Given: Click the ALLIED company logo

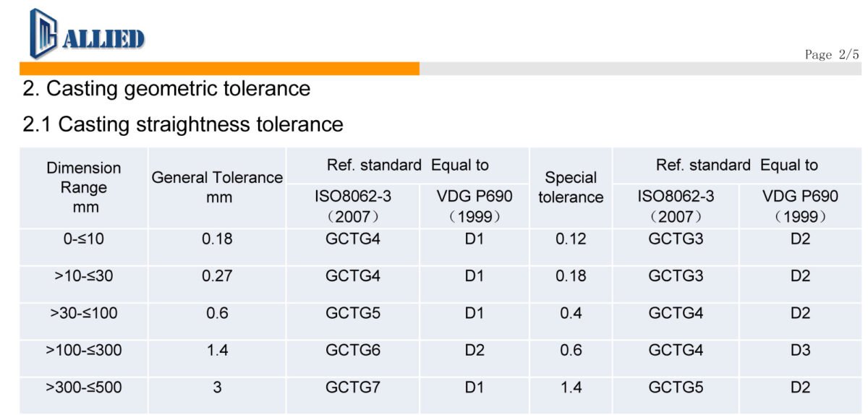Looking at the screenshot, I should [87, 34].
